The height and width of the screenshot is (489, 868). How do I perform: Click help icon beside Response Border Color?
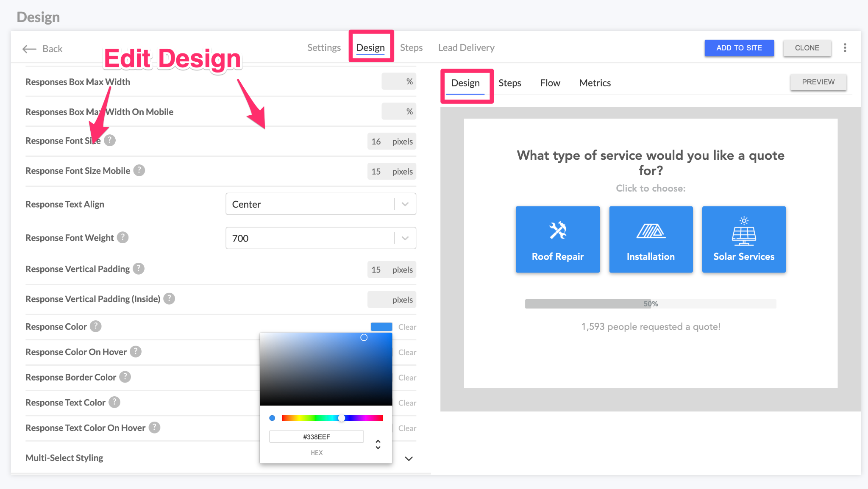tap(125, 377)
